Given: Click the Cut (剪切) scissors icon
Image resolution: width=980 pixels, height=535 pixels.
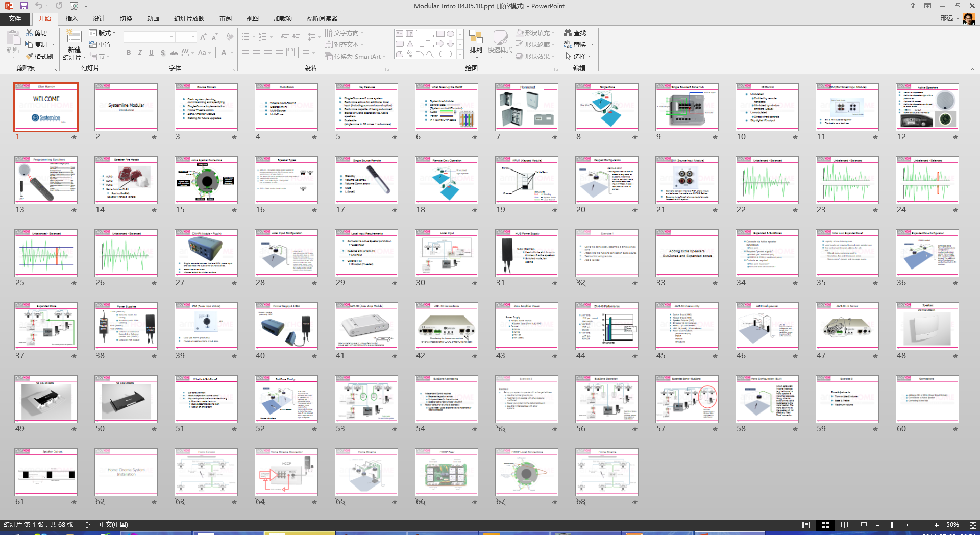Looking at the screenshot, I should click(x=30, y=33).
